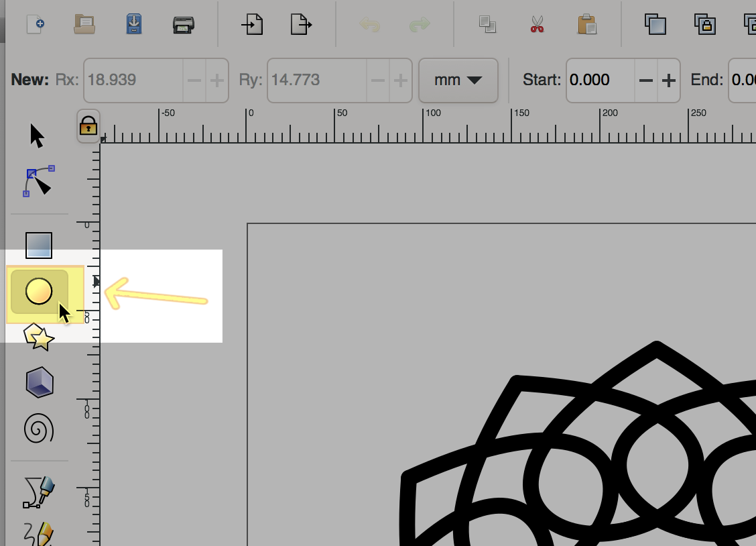Click the Import icon
Image resolution: width=756 pixels, height=546 pixels.
[252, 25]
